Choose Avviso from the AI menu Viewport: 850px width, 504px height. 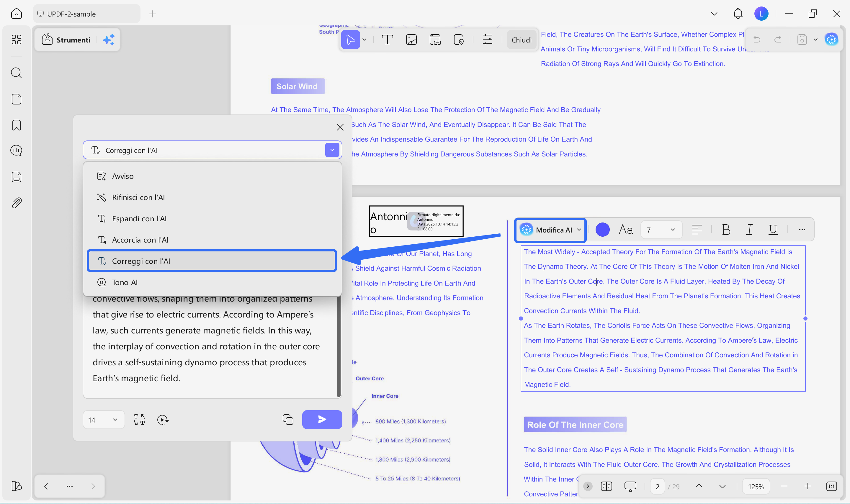tap(212, 176)
